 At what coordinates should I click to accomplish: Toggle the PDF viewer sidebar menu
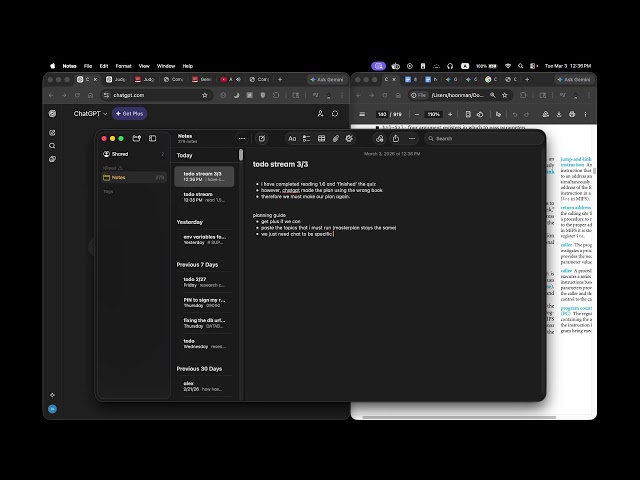(x=362, y=114)
